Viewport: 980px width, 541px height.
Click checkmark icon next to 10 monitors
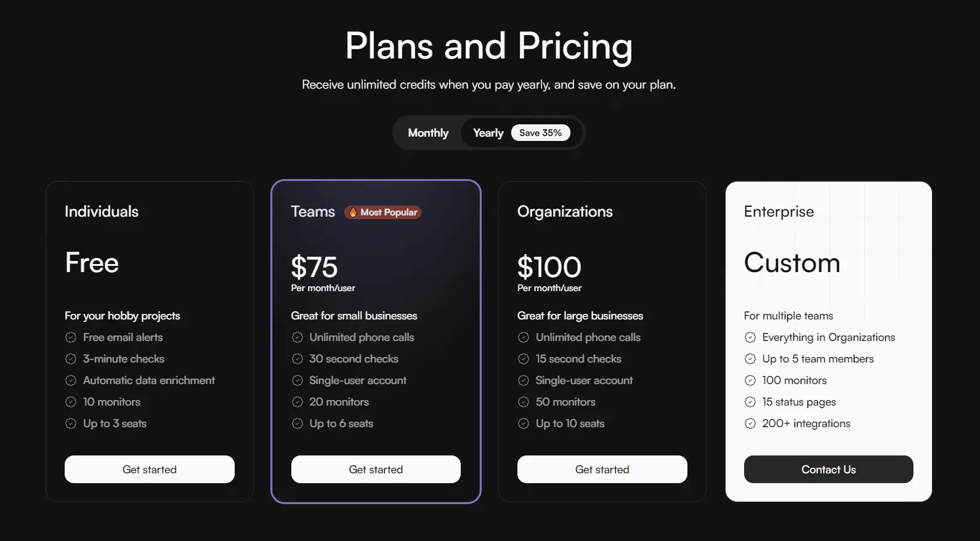pos(70,402)
